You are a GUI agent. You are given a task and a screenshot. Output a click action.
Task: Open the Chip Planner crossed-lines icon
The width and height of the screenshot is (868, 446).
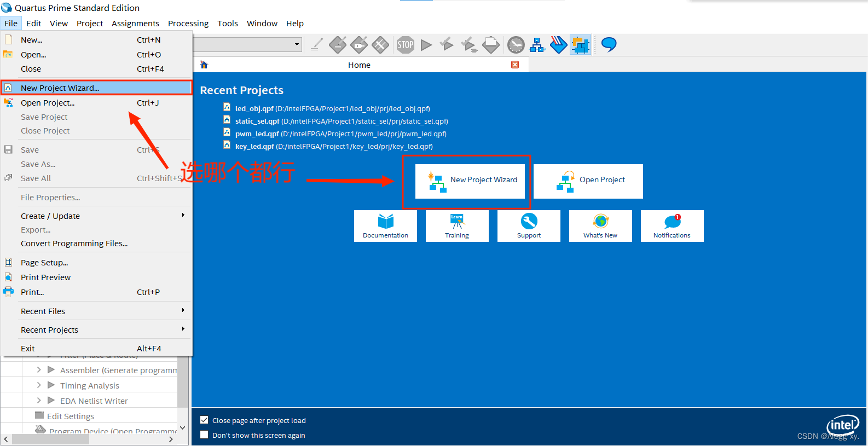point(380,45)
